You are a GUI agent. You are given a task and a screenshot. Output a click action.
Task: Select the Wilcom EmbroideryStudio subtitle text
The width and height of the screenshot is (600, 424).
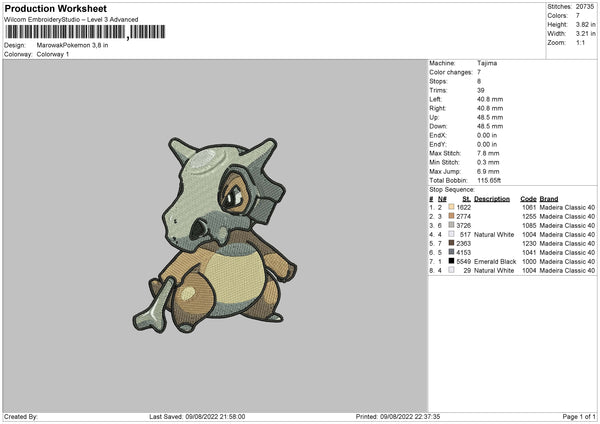(x=71, y=20)
